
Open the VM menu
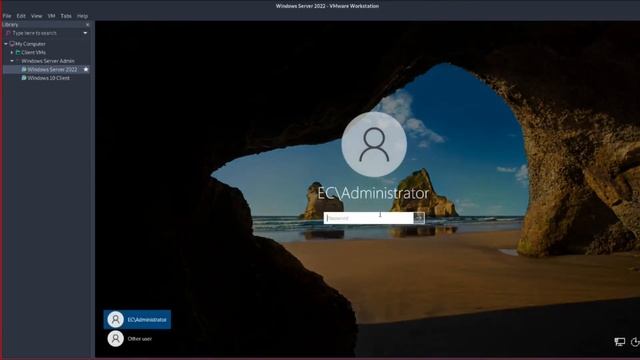coord(51,16)
